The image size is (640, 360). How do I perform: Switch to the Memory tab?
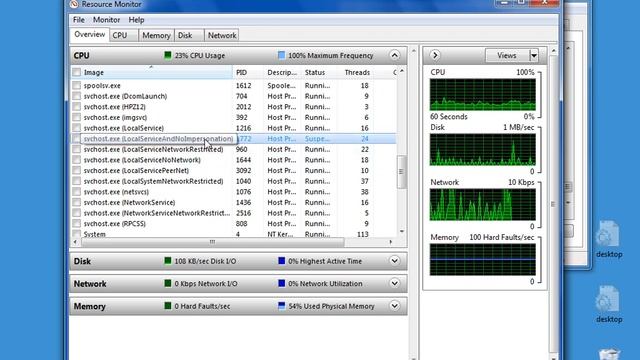pyautogui.click(x=156, y=36)
